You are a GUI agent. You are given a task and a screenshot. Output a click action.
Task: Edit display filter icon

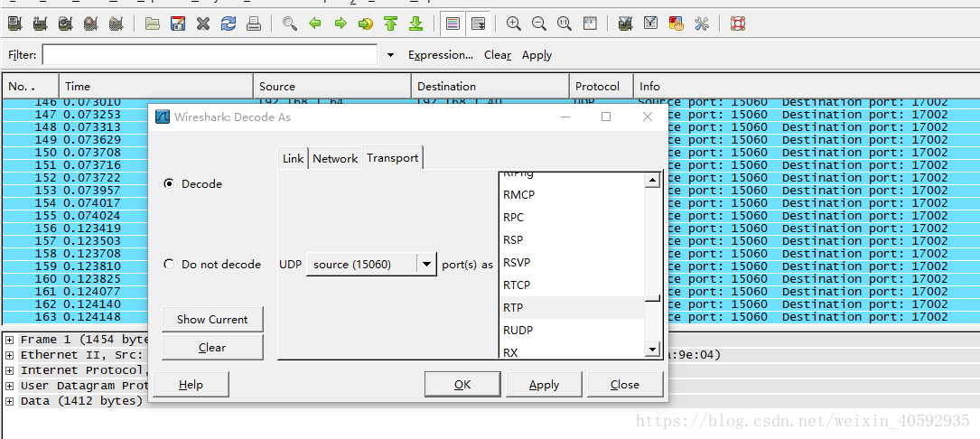(650, 23)
